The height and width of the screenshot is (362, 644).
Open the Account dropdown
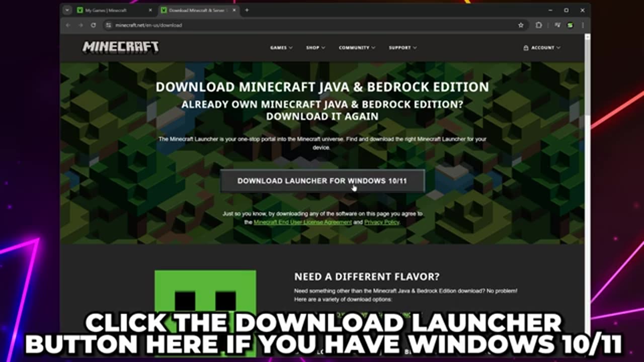(x=542, y=48)
